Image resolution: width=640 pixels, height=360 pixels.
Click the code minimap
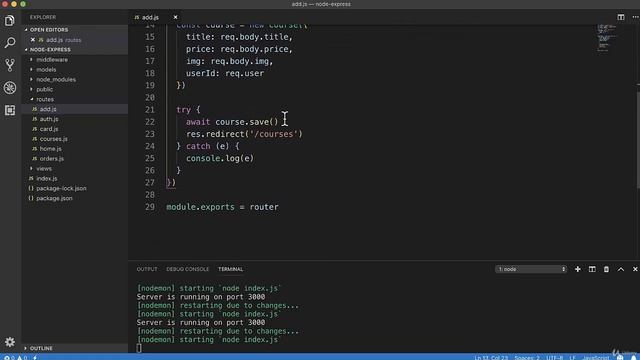point(606,38)
